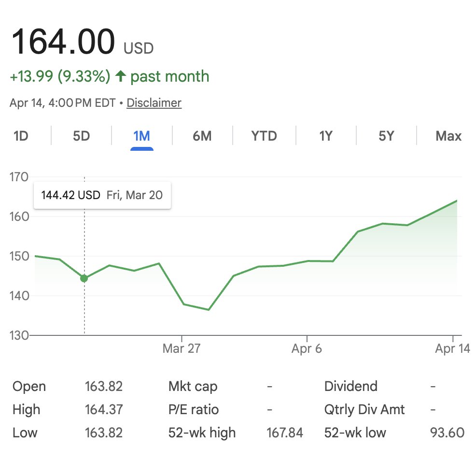Click the USD currency label beside price
The height and width of the screenshot is (462, 476).
coord(139,48)
